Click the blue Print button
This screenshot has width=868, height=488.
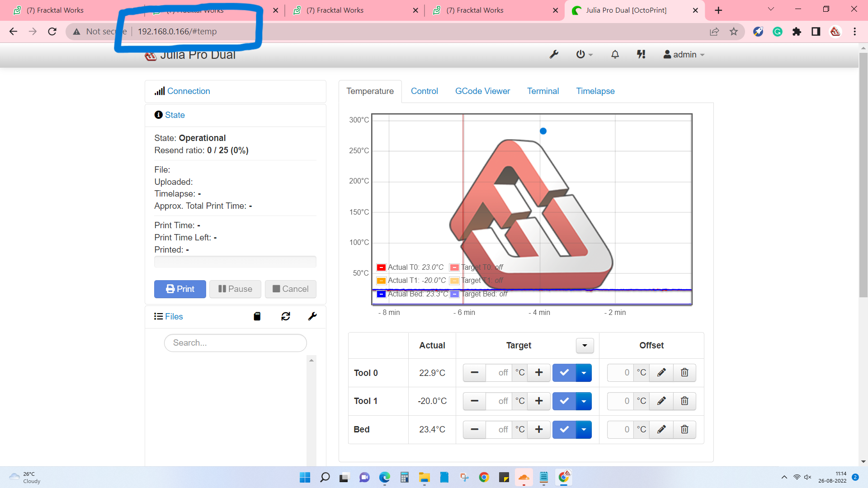[x=180, y=289]
